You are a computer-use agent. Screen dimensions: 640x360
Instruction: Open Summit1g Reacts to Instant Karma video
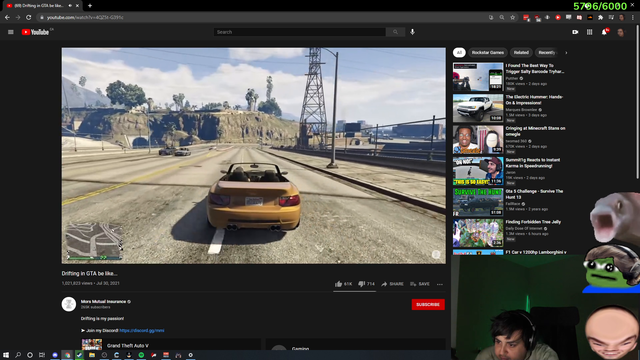point(478,171)
